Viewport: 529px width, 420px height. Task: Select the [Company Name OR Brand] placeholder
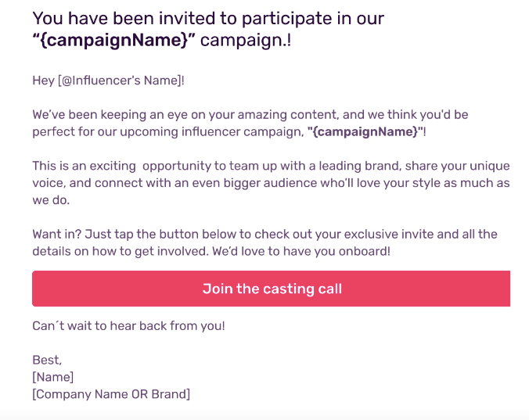(x=111, y=394)
